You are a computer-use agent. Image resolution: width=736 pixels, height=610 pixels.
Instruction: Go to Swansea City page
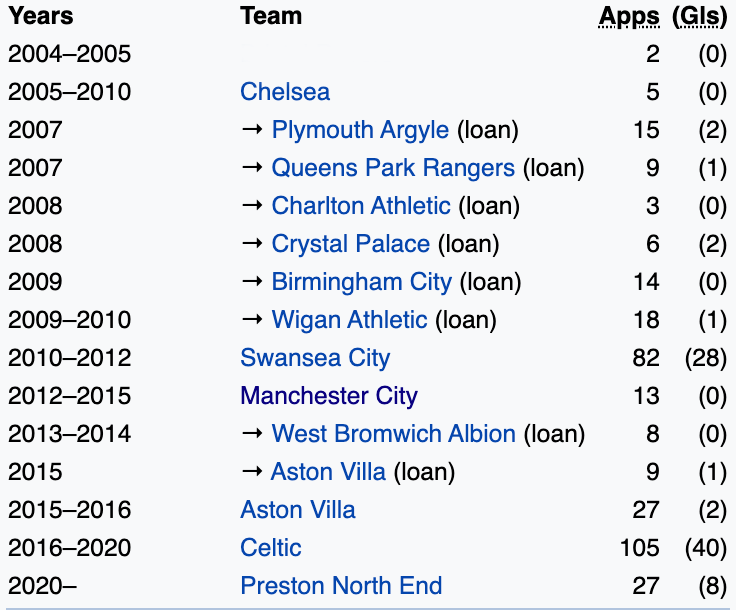(x=315, y=358)
